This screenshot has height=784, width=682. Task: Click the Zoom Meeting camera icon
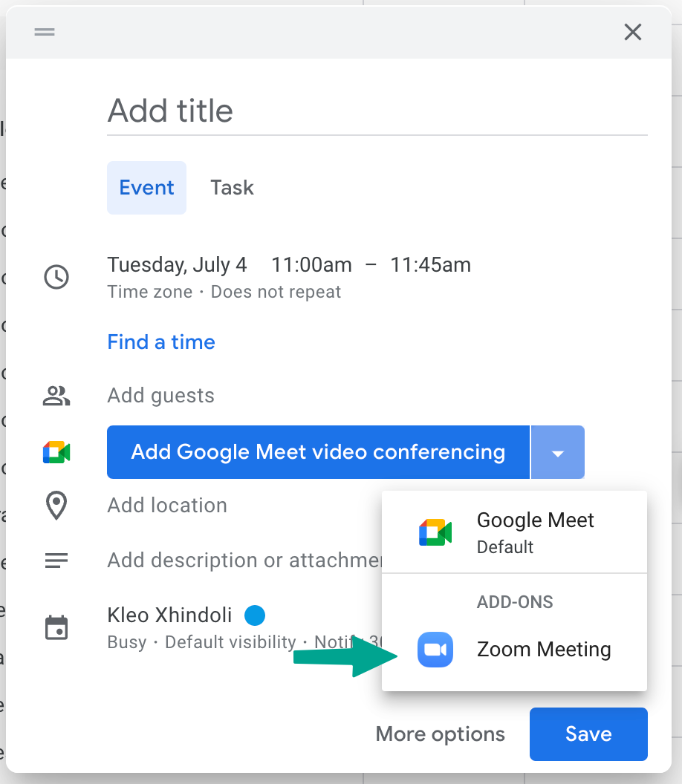point(435,649)
